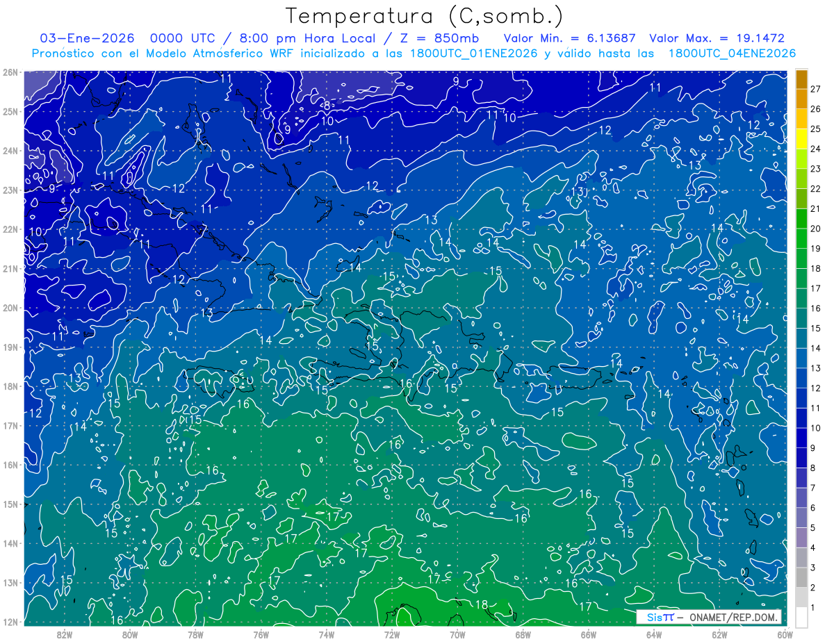
Task: Click the latitude label "17N"
Action: [10, 426]
